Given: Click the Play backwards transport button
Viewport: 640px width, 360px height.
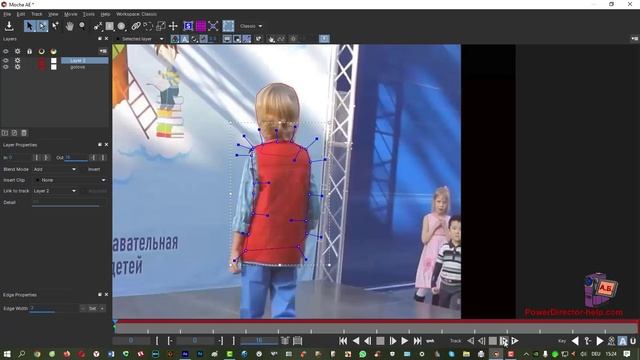Looking at the screenshot, I should (356, 340).
